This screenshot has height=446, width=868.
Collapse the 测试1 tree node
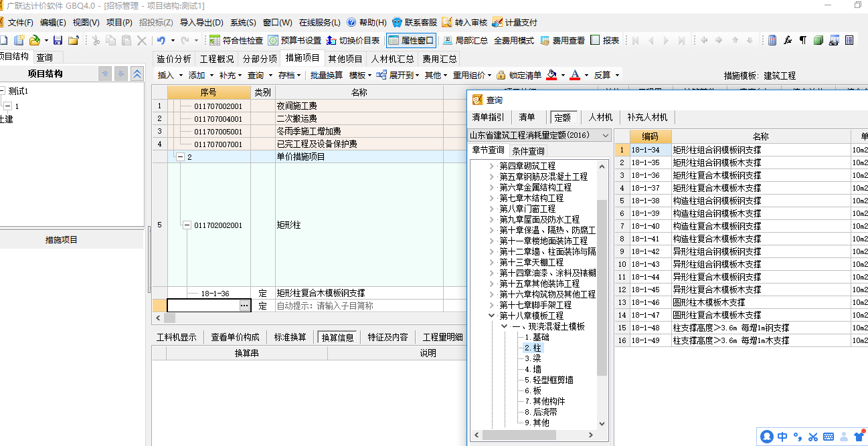point(2,91)
